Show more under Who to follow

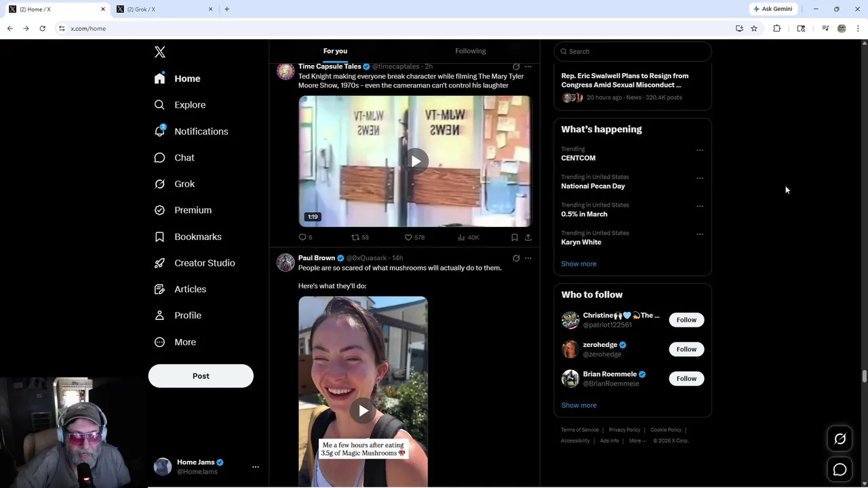coord(578,405)
